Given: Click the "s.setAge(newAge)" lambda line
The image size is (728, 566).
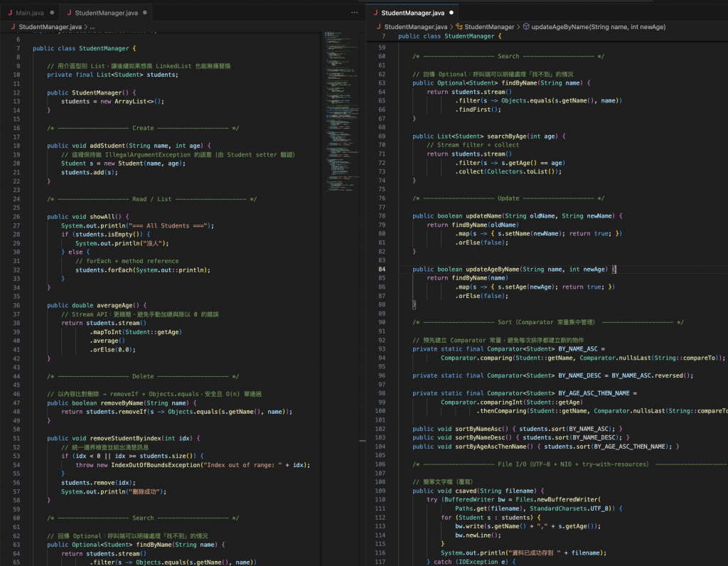Looking at the screenshot, I should click(x=535, y=287).
